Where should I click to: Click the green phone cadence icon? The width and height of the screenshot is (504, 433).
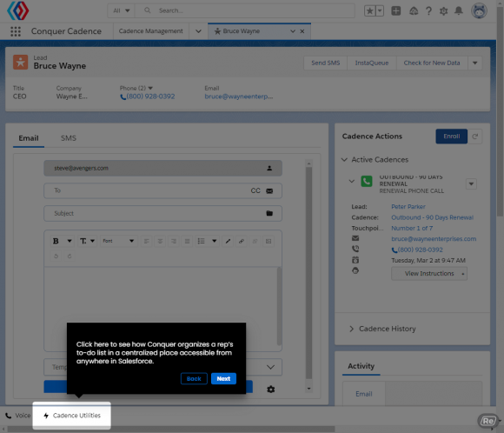tap(367, 182)
